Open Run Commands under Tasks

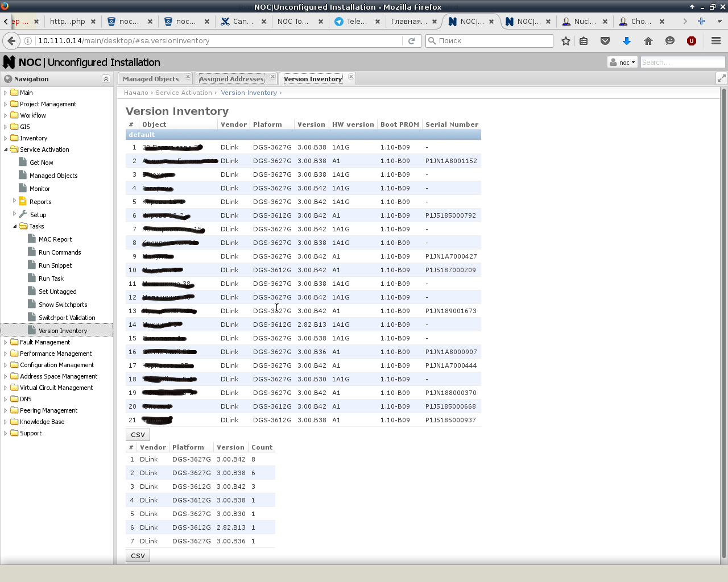[x=60, y=252]
